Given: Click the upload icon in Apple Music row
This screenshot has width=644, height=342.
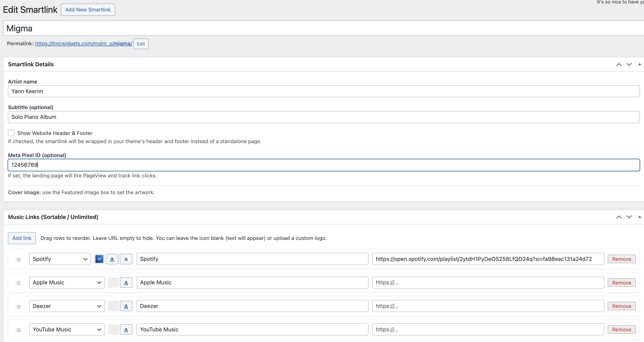Looking at the screenshot, I should pos(126,283).
